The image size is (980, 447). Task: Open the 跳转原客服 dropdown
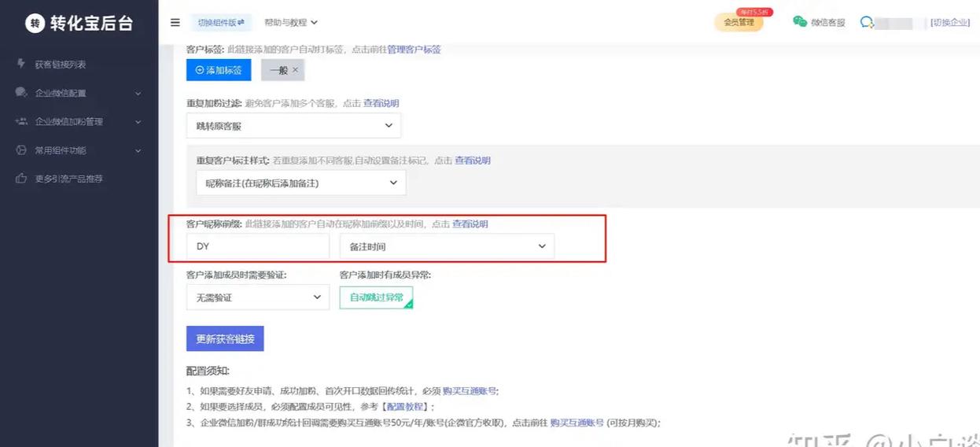pyautogui.click(x=293, y=126)
